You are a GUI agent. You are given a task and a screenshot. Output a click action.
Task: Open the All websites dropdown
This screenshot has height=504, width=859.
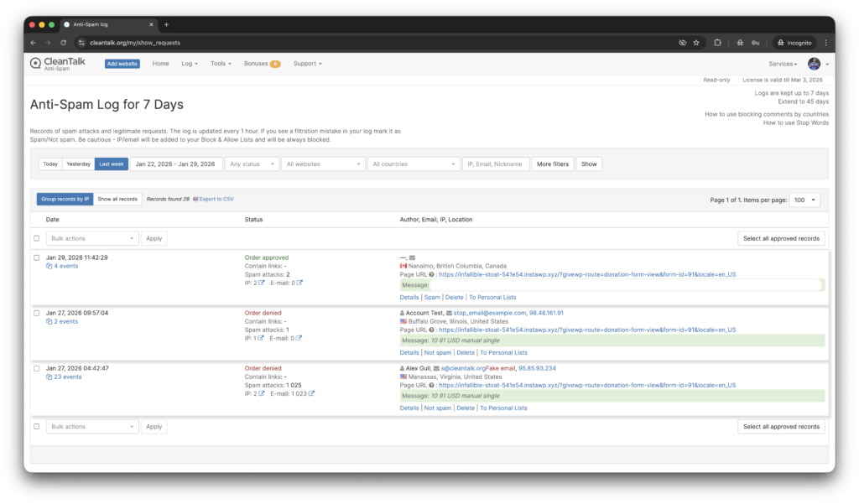pyautogui.click(x=322, y=164)
